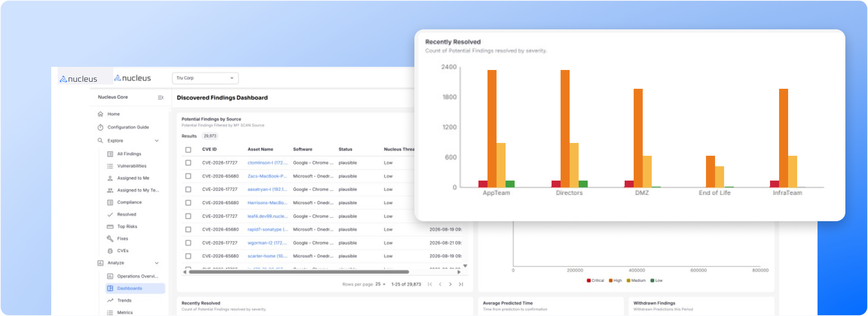The width and height of the screenshot is (868, 316).
Task: Click the AppTeam high-severity orange bar
Action: (x=492, y=129)
